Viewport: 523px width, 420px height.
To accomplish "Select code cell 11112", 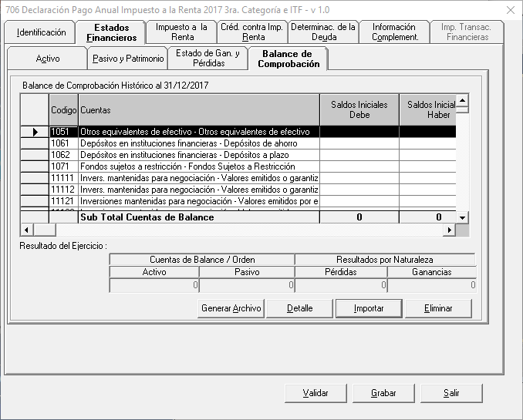I will 63,190.
